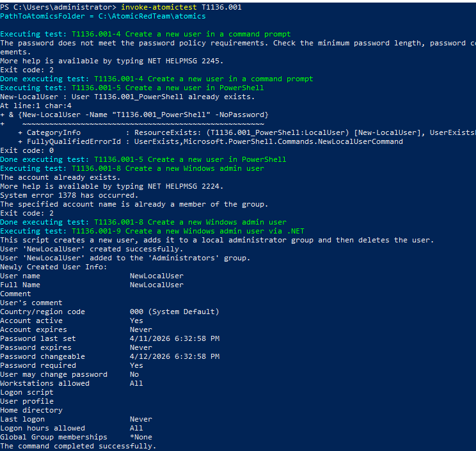The image size is (476, 451).
Task: Click the 'Country/region code' row
Action: coord(109,312)
